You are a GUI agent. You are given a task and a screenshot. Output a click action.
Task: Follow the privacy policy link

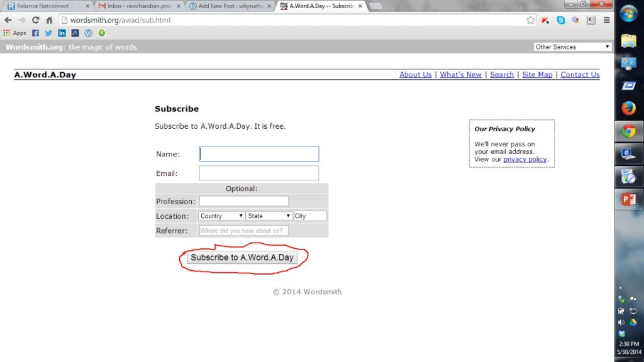[525, 160]
